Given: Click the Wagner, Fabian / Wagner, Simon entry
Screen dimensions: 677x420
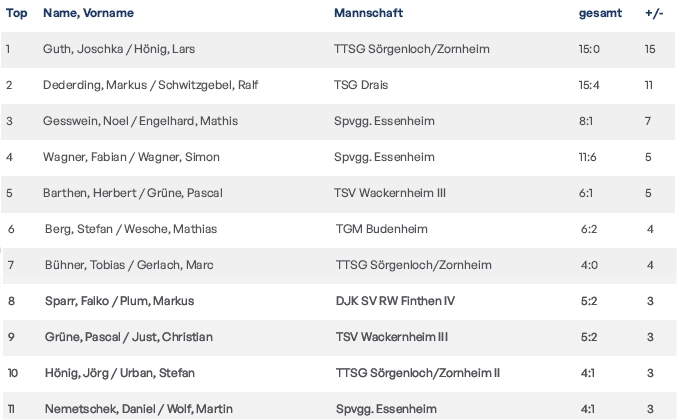Looking at the screenshot, I should pyautogui.click(x=131, y=157).
